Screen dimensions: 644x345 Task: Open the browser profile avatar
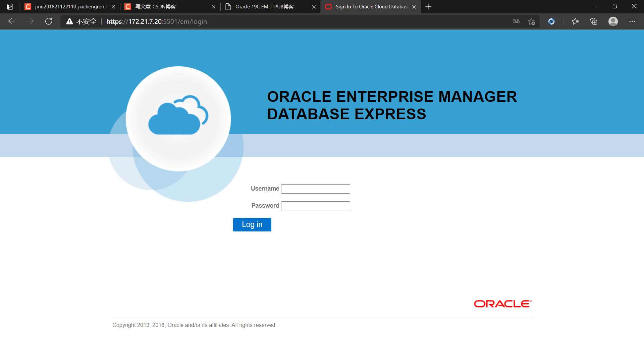coord(613,21)
